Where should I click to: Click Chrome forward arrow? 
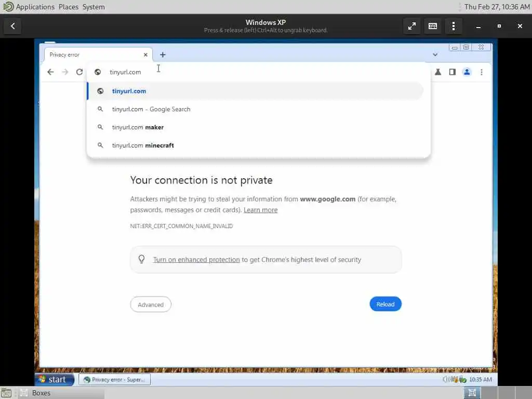(65, 72)
